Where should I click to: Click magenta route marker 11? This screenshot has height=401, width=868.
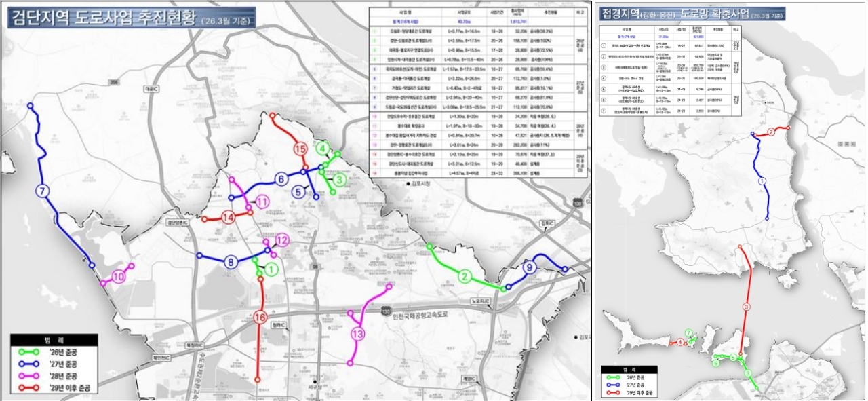tap(262, 201)
